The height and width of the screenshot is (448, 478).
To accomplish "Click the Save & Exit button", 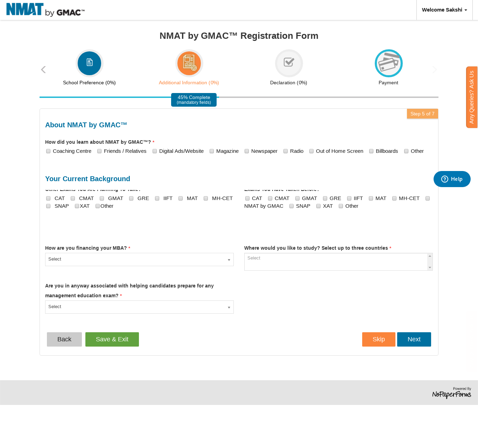I will (112, 339).
